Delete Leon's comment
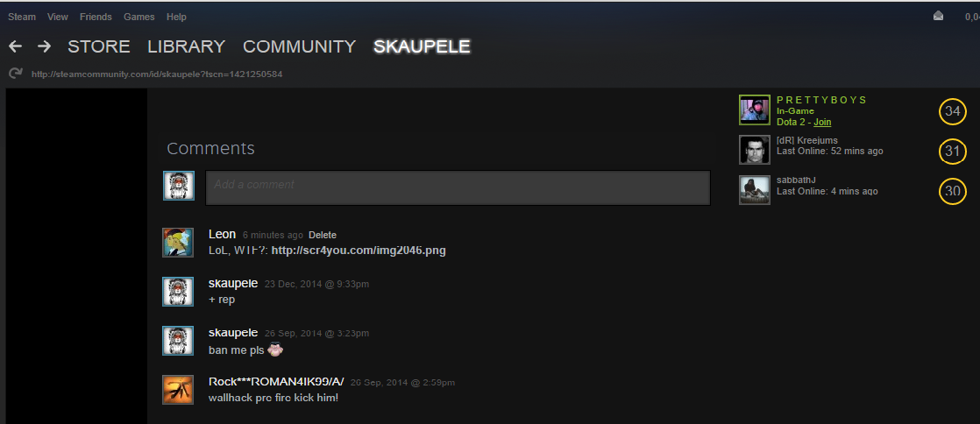 click(x=323, y=236)
